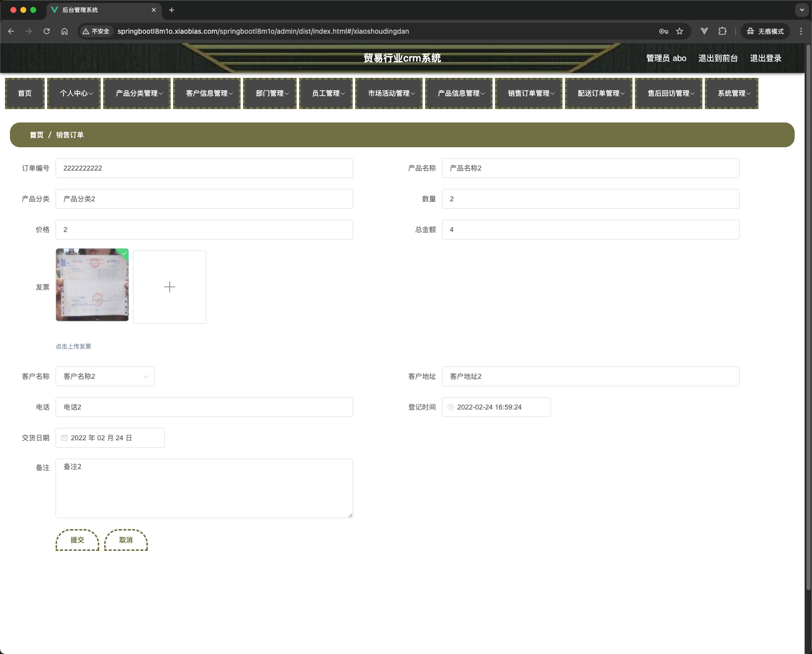Open the Vue devtools extension icon
Screen dimensions: 812x654
click(704, 31)
